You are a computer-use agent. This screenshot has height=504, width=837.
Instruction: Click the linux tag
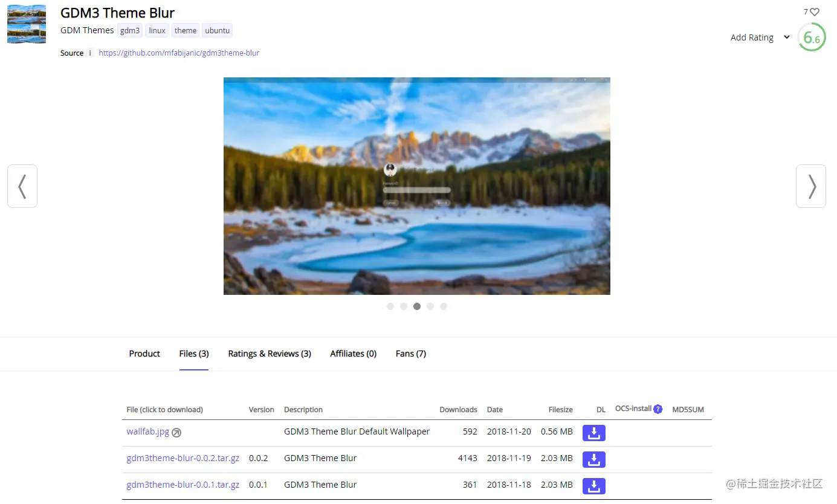click(x=157, y=31)
